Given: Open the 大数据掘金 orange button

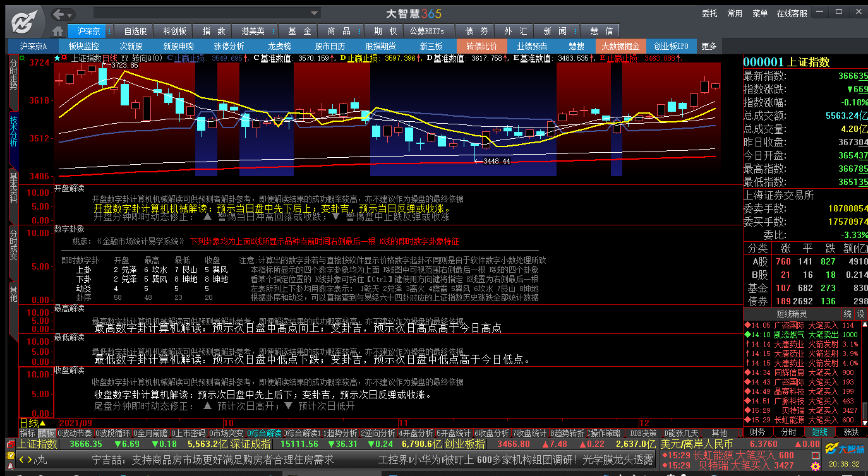Looking at the screenshot, I should click(620, 46).
